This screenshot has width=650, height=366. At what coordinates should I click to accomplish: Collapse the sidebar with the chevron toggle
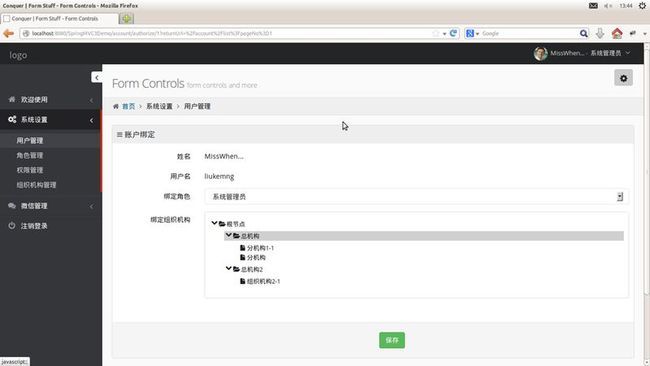tap(97, 78)
